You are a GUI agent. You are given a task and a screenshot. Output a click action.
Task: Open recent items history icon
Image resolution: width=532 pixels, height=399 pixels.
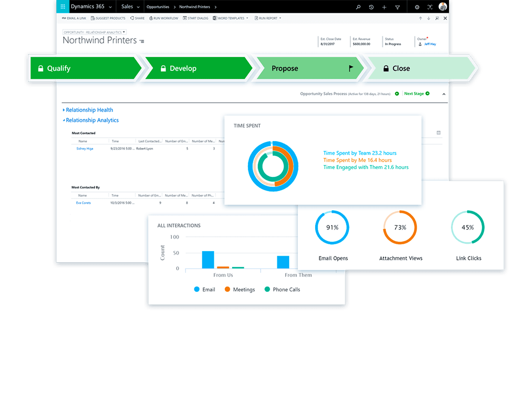pyautogui.click(x=371, y=7)
